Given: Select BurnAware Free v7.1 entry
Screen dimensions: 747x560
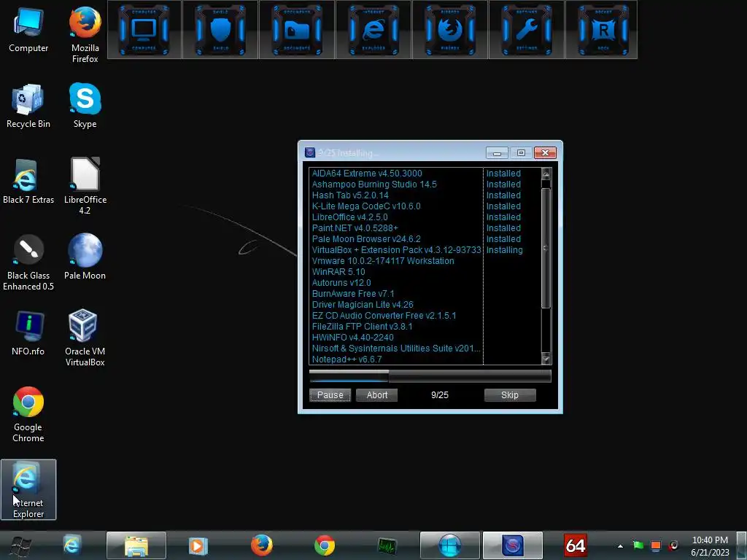Looking at the screenshot, I should coord(353,294).
